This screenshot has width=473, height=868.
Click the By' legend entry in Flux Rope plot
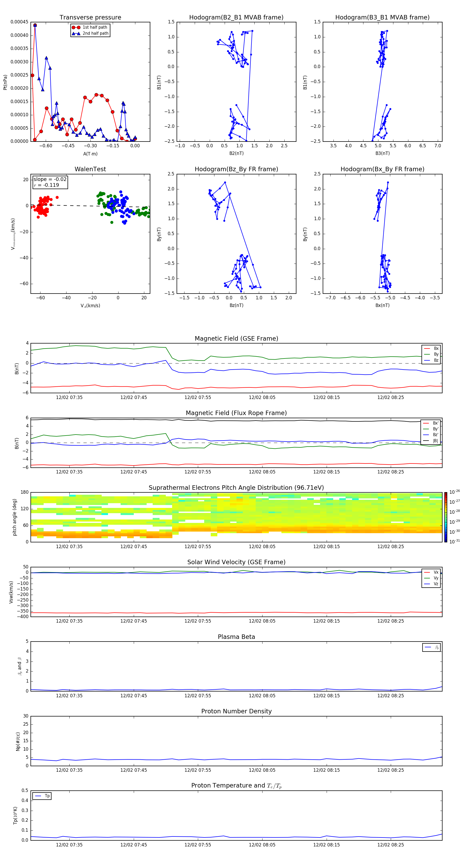pos(431,429)
